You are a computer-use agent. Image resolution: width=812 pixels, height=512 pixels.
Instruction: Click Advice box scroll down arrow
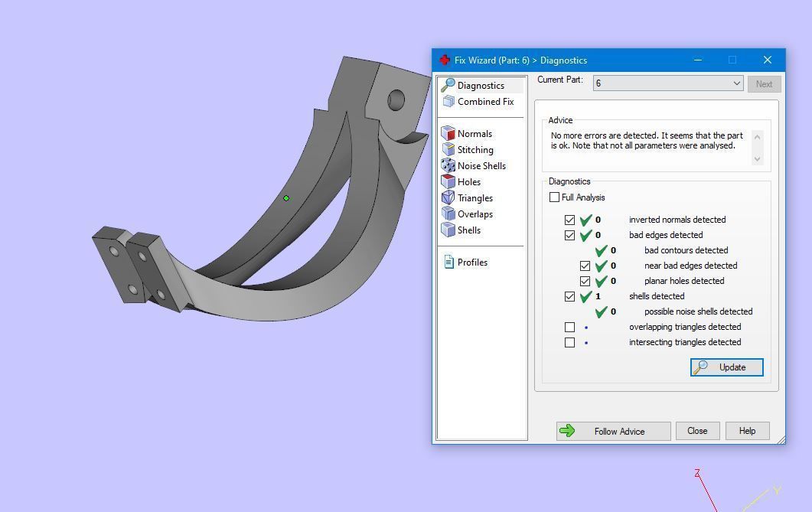(757, 159)
